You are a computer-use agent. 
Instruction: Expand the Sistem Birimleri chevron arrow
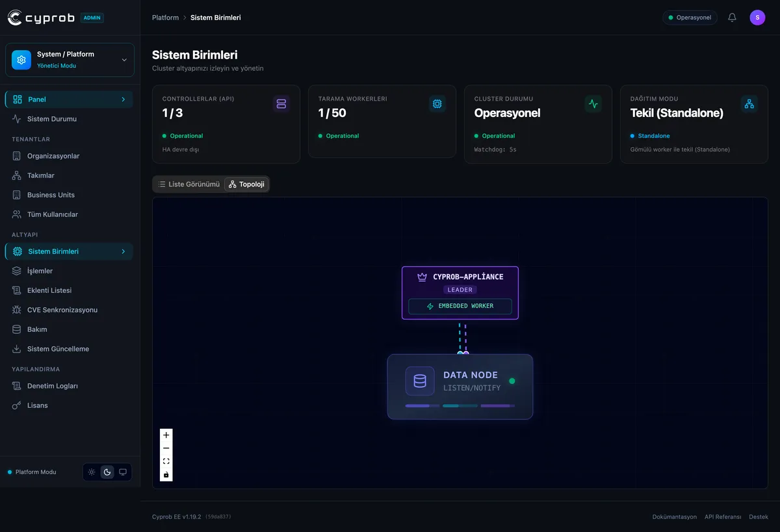(x=123, y=251)
